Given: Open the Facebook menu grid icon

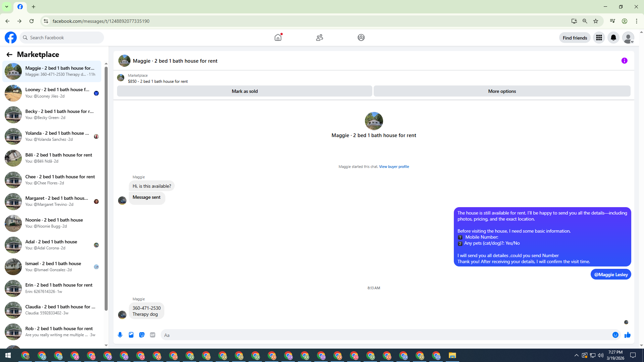Looking at the screenshot, I should (x=599, y=38).
